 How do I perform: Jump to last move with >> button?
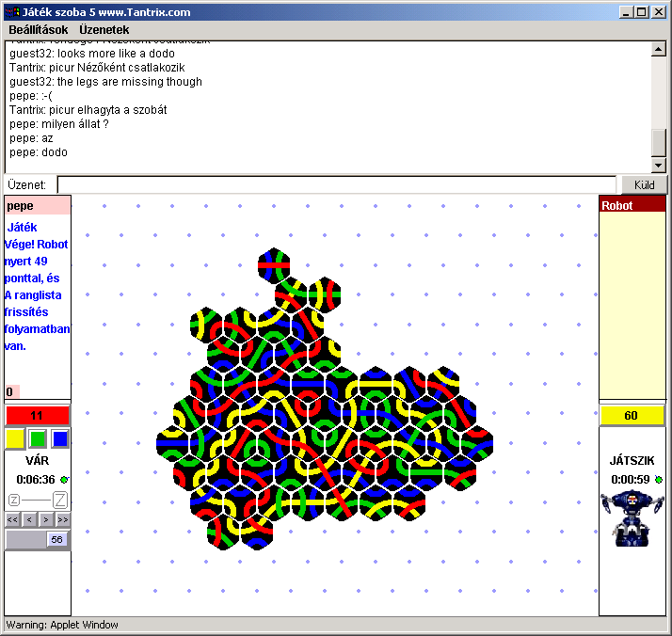tap(62, 519)
